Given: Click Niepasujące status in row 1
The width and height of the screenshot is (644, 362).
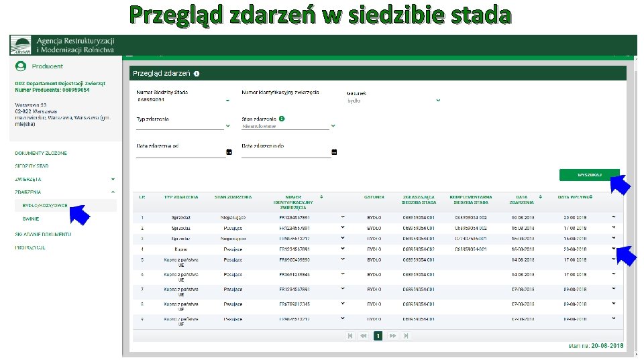Looking at the screenshot, I should 233,217.
